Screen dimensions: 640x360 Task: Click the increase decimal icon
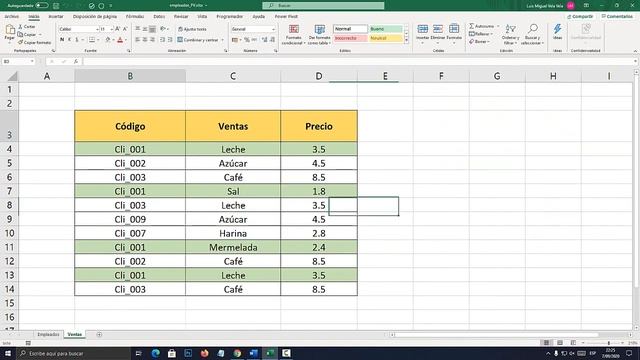(264, 40)
